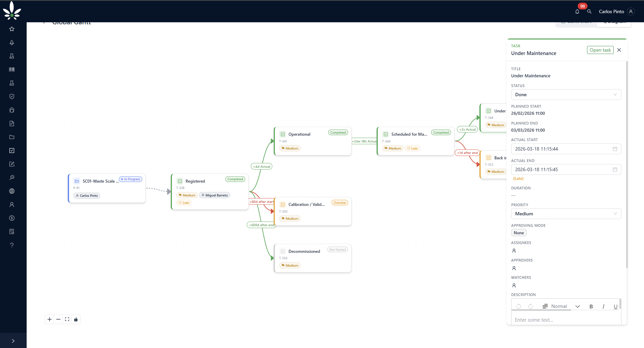Select the Decommissioned task node

313,258
